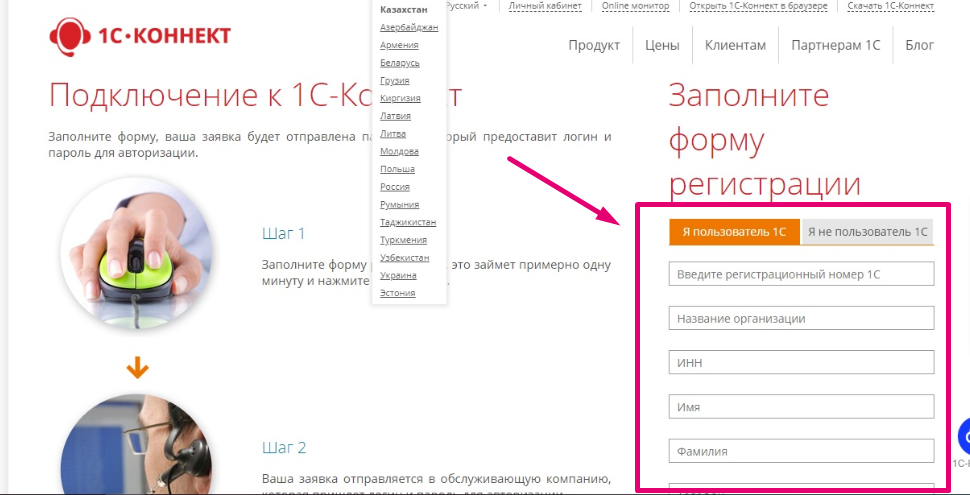Image resolution: width=970 pixels, height=495 pixels.
Task: Select Румыния in country list
Action: [400, 204]
